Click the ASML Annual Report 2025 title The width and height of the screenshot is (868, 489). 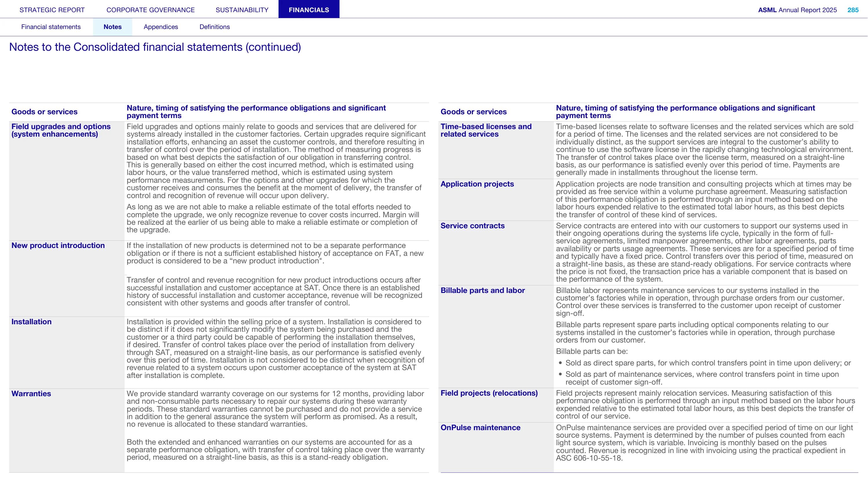pos(797,10)
